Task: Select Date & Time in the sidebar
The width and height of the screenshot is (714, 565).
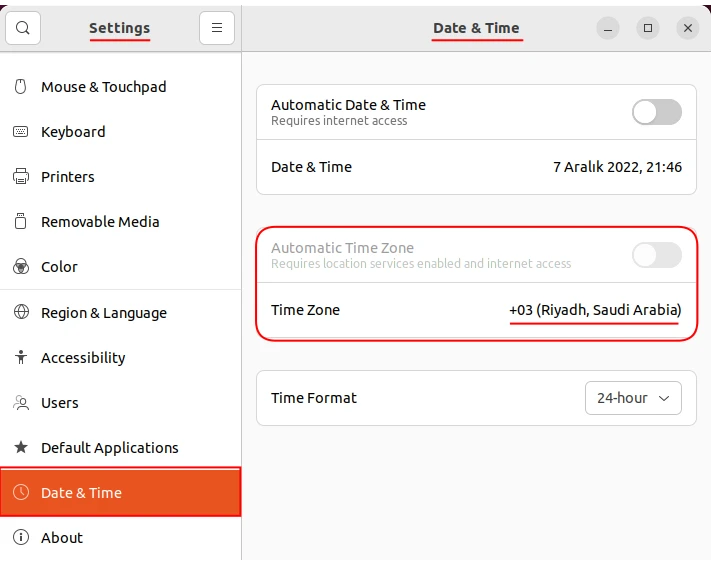Action: click(x=81, y=493)
